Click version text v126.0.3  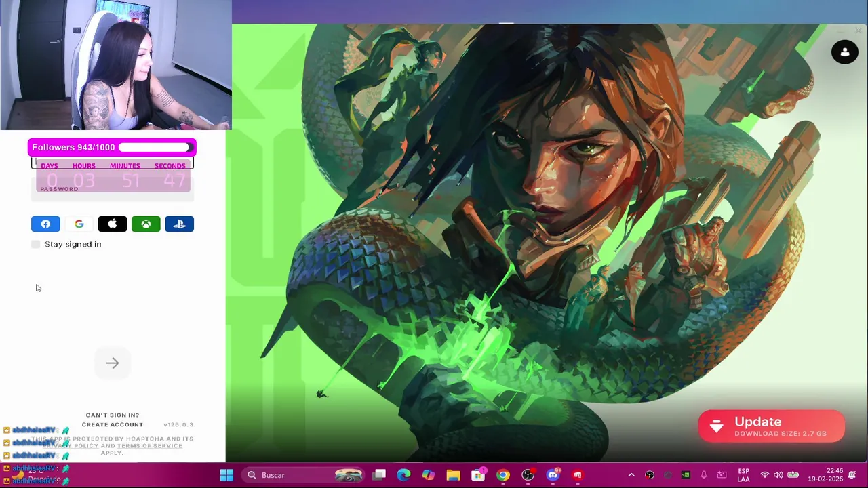tap(178, 424)
